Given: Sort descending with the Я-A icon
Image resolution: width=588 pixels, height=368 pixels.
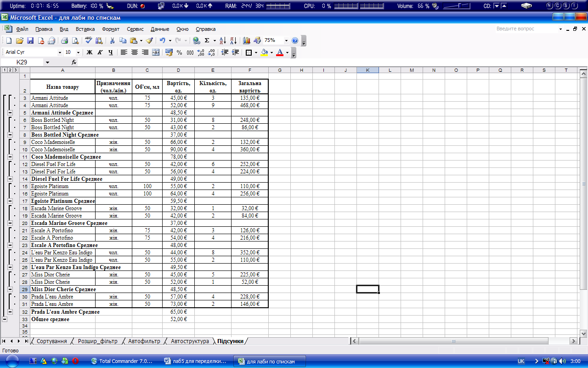Looking at the screenshot, I should 233,40.
